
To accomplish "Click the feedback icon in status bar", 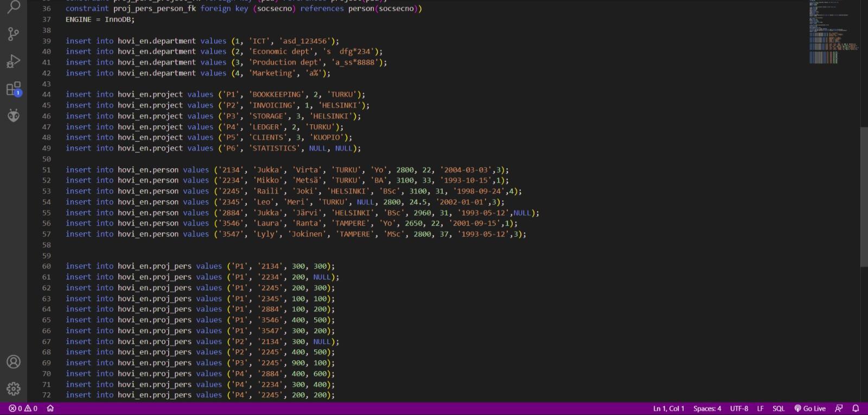I will 839,408.
